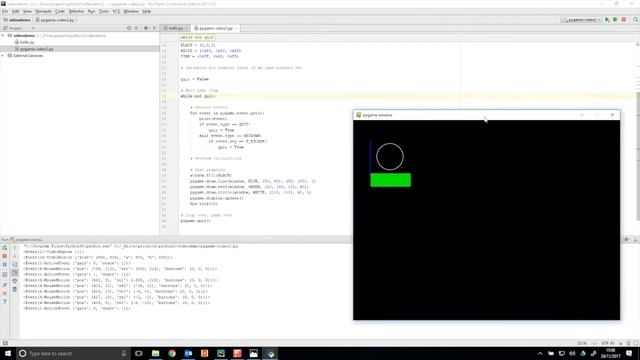Open the Refactor menu
The image size is (640, 360).
tap(76, 11)
